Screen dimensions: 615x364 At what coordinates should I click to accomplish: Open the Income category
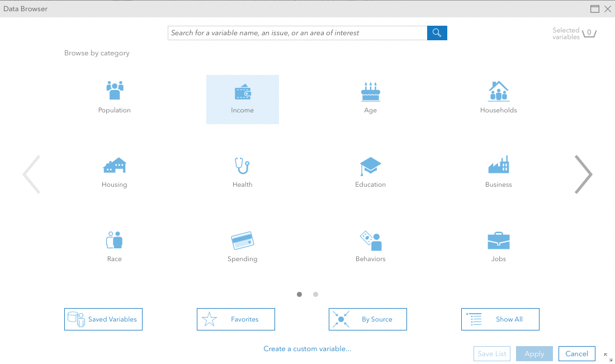243,99
